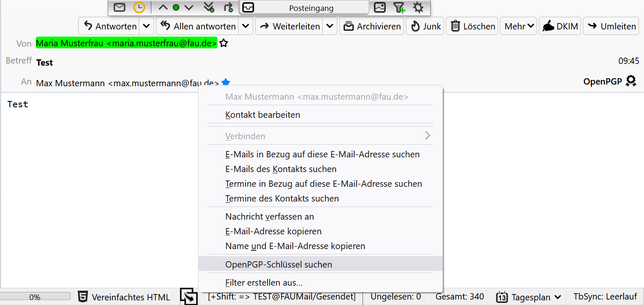The height and width of the screenshot is (305, 644).
Task: Click the orange clock icon
Action: (x=139, y=8)
